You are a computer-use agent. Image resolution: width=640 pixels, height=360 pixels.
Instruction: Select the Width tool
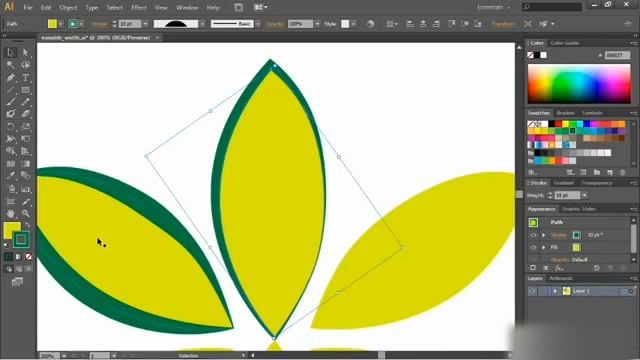click(x=11, y=139)
